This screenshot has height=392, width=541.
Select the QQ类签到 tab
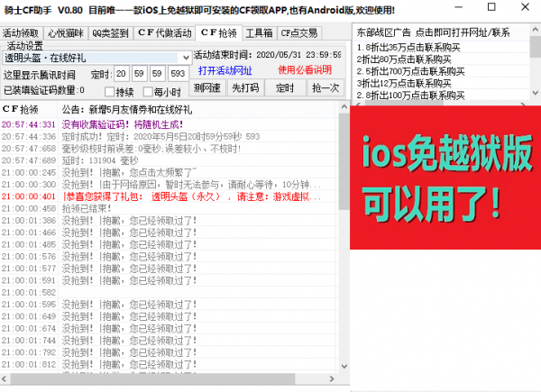(111, 33)
